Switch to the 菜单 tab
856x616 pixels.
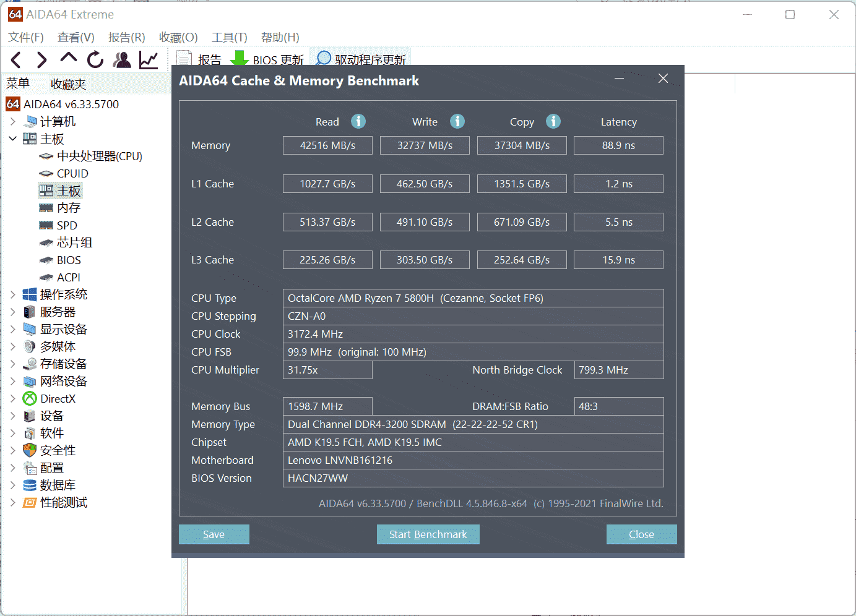tap(19, 83)
